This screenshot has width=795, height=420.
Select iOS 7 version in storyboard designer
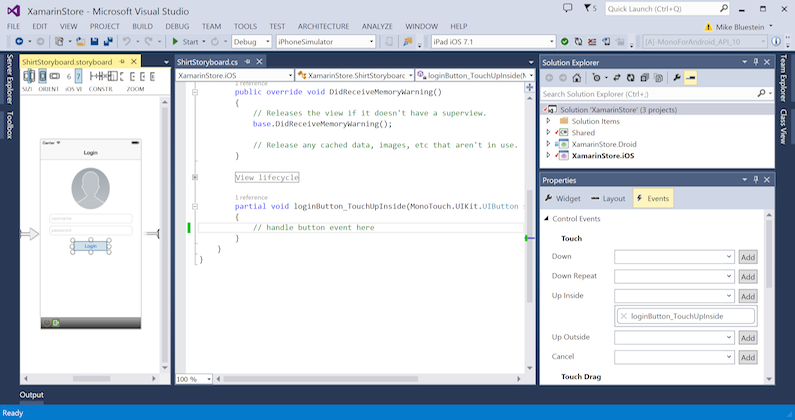[x=78, y=76]
